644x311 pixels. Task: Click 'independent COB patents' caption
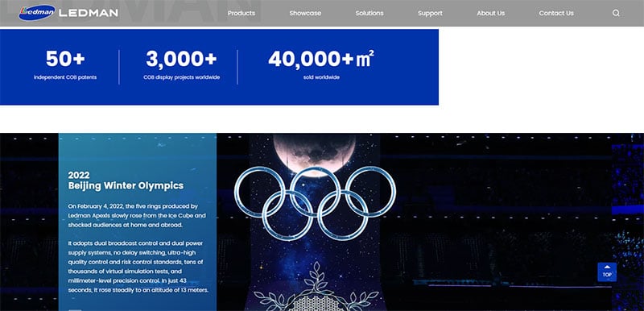coord(65,77)
